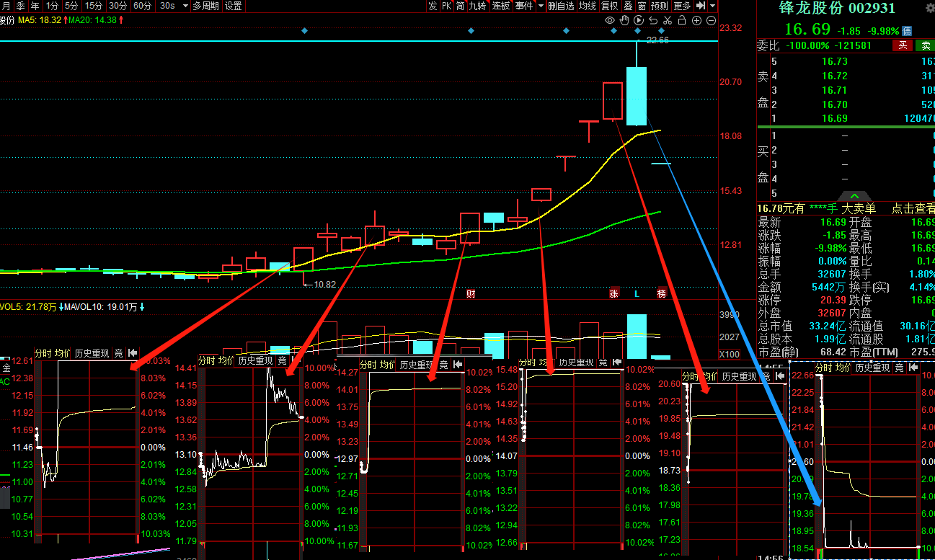Select the 60分 period tab

click(143, 6)
